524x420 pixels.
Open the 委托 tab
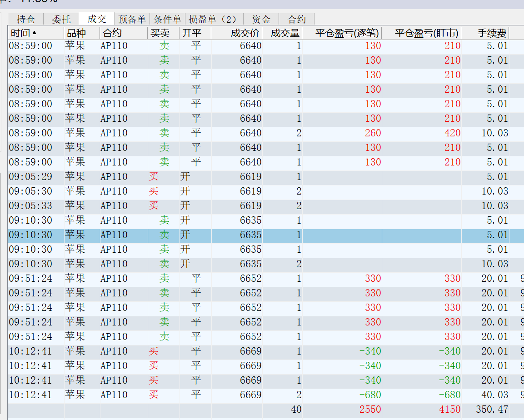(61, 19)
